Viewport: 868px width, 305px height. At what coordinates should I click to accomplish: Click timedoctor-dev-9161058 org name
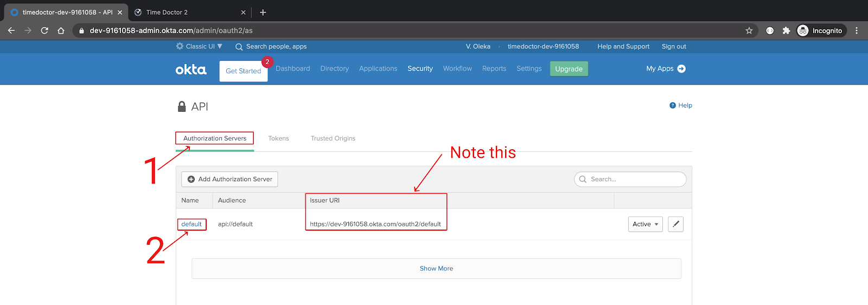[x=543, y=47]
